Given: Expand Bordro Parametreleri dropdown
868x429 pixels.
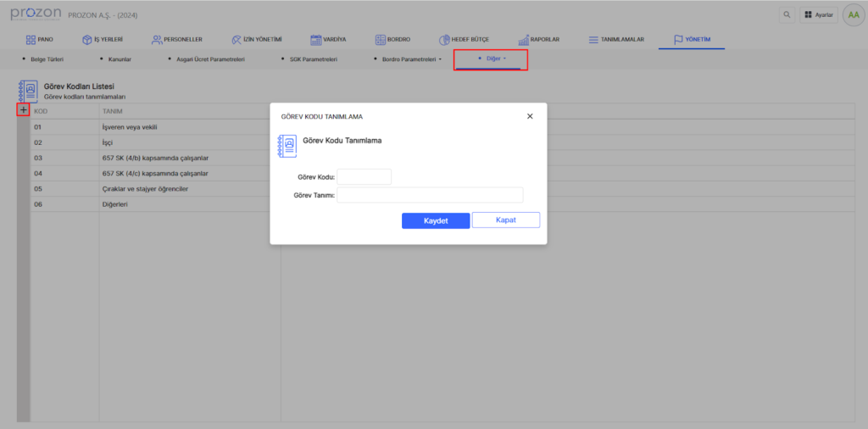Looking at the screenshot, I should coord(409,59).
